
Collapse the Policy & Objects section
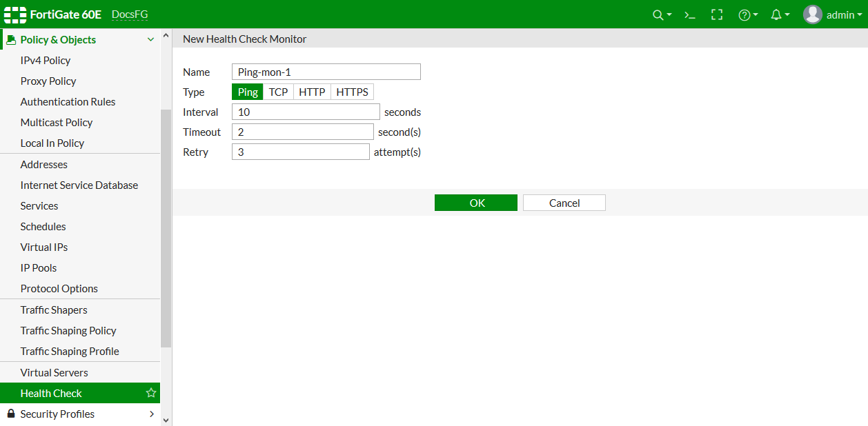(x=150, y=39)
